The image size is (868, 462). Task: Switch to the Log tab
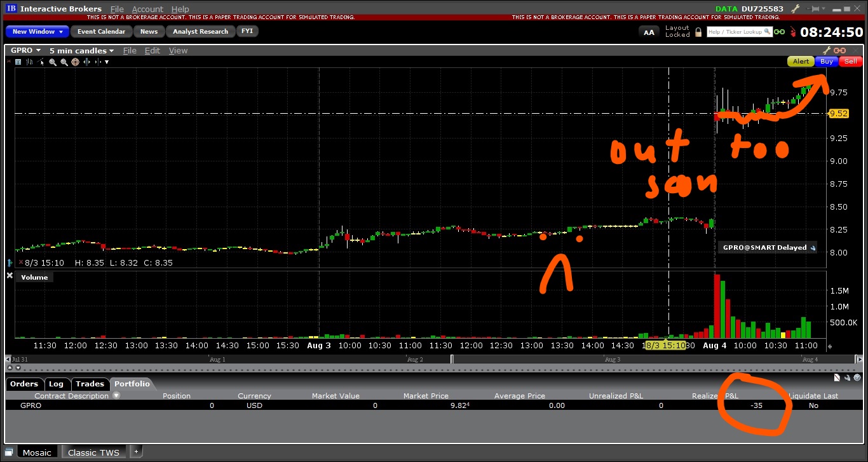(x=57, y=384)
